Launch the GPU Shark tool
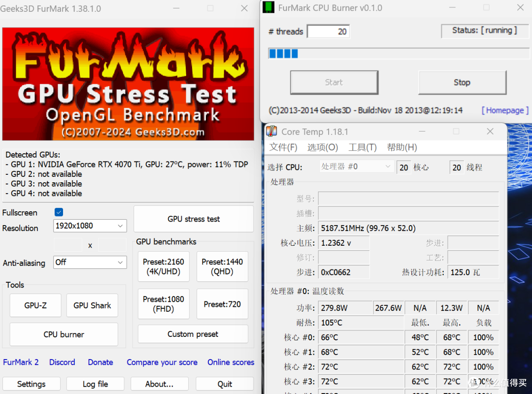532x394 pixels. [x=92, y=305]
